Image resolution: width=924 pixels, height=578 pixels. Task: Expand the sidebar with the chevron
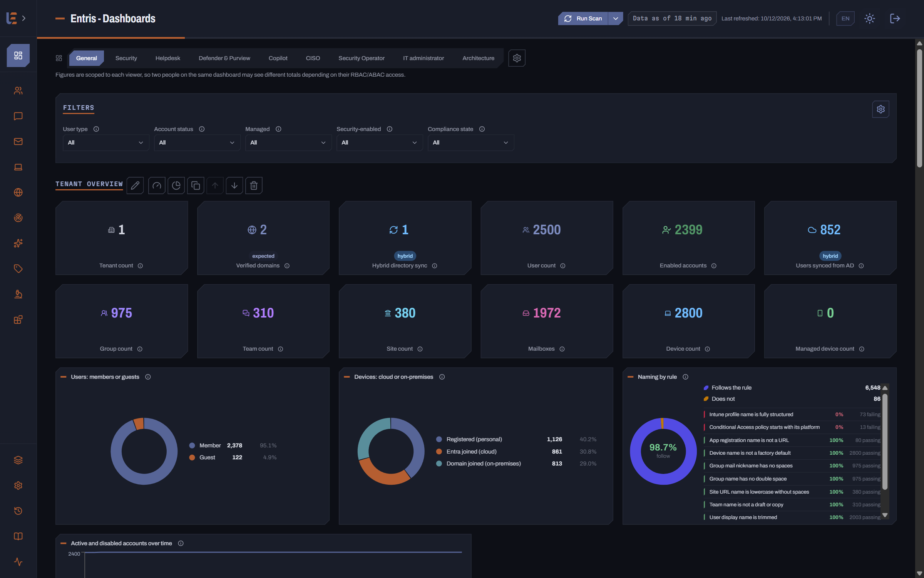[x=24, y=18]
